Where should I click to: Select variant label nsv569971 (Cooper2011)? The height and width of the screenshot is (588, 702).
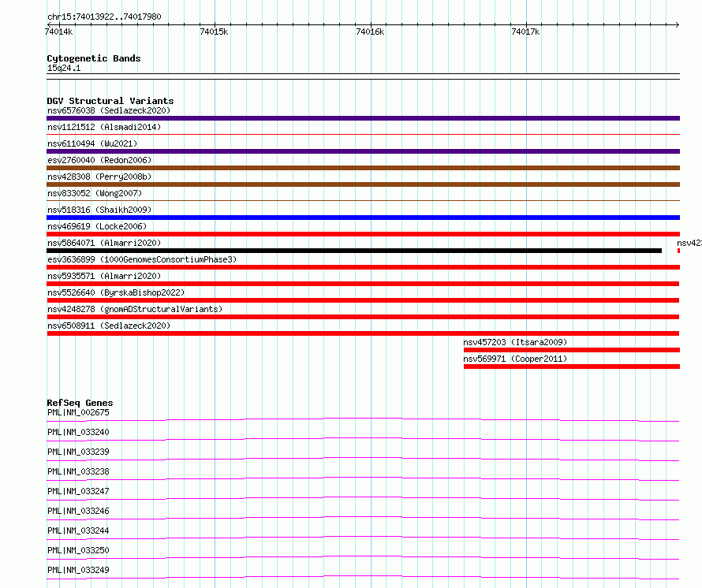pyautogui.click(x=515, y=359)
